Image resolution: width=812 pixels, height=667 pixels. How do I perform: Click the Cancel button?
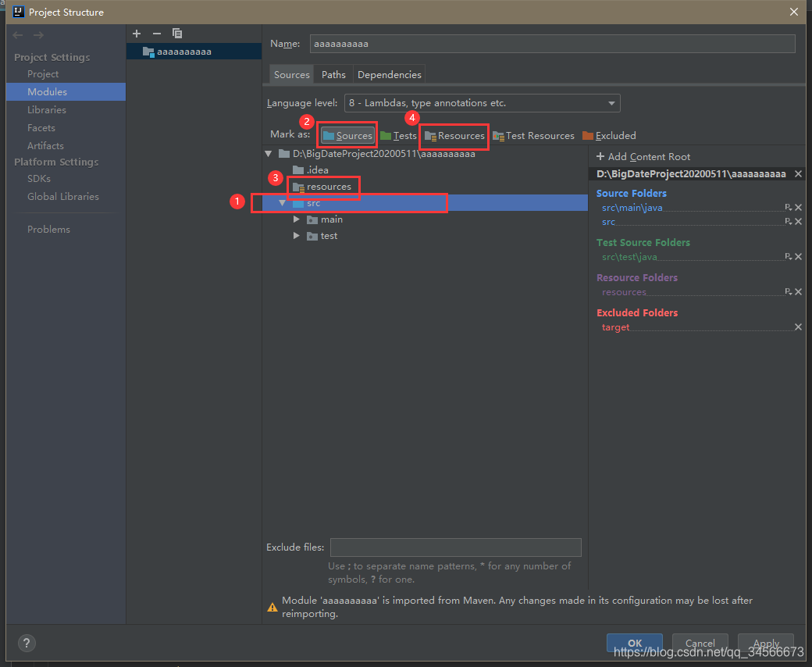[x=700, y=644]
